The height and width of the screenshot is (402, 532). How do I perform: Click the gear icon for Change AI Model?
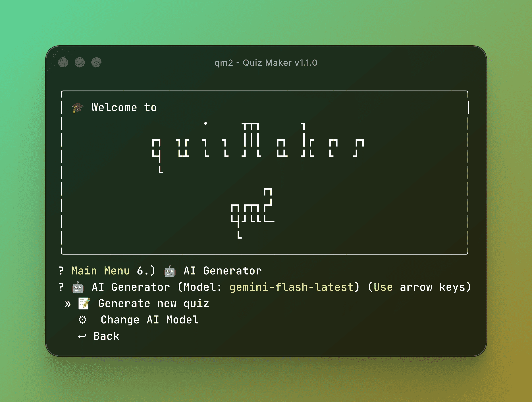[82, 320]
